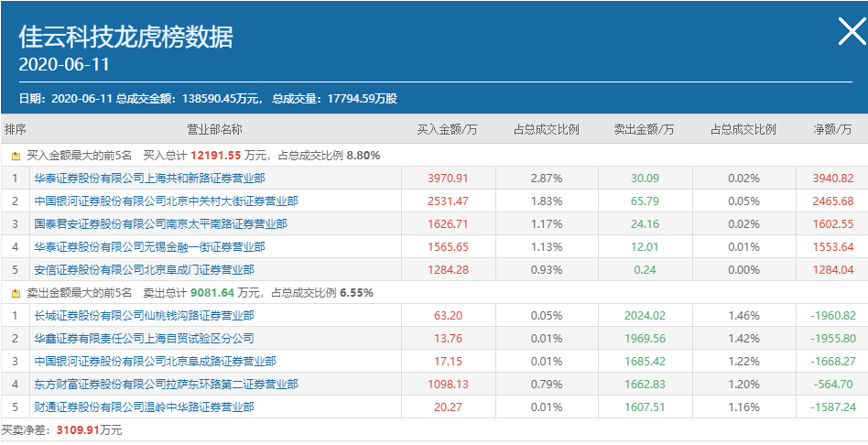Select sell amount 2024.02
This screenshot has height=445, width=868.
pyautogui.click(x=645, y=316)
